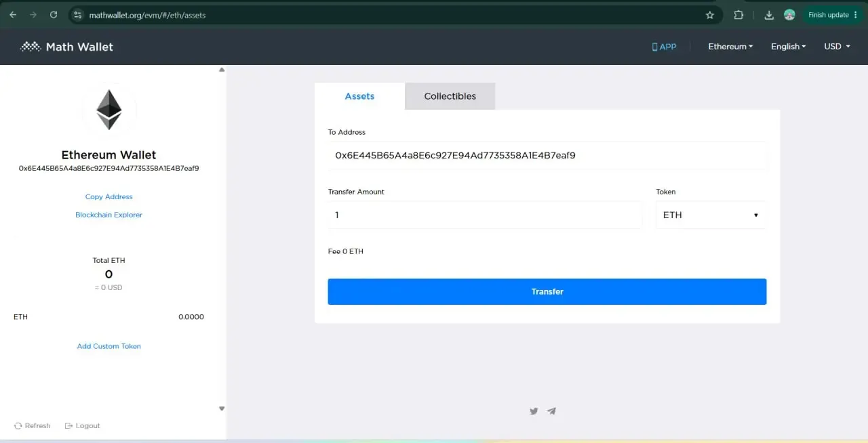Click the browser address bar URL
This screenshot has width=868, height=443.
point(147,15)
